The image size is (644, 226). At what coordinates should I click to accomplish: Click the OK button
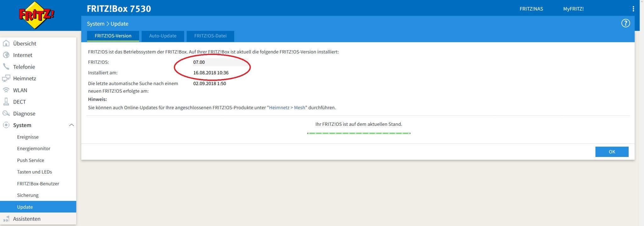(x=612, y=152)
